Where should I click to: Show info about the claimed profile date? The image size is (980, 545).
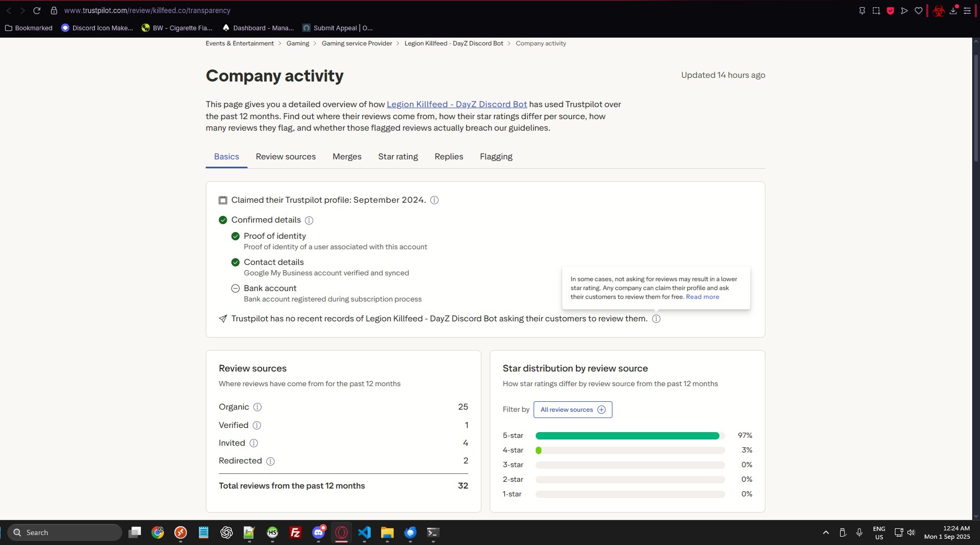coord(434,200)
